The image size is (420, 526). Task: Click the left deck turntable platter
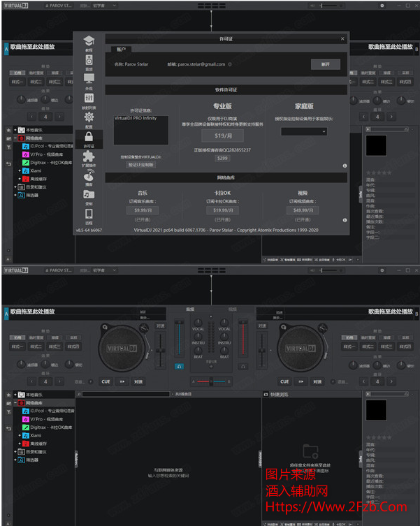pyautogui.click(x=126, y=346)
